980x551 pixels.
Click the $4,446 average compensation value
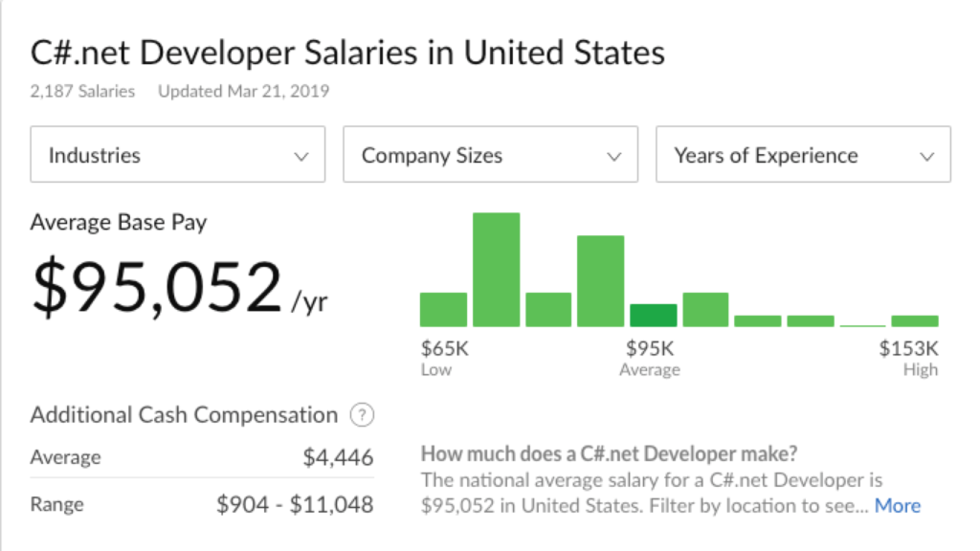(338, 458)
